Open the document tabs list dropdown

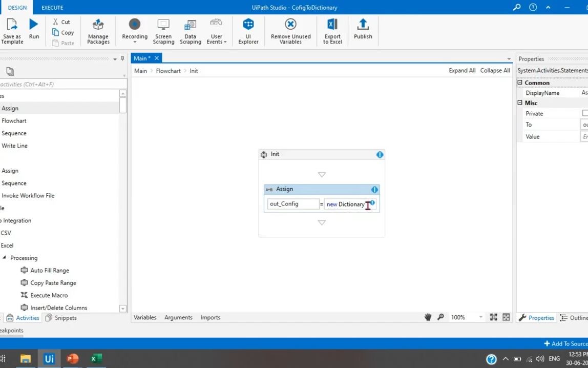pyautogui.click(x=509, y=59)
